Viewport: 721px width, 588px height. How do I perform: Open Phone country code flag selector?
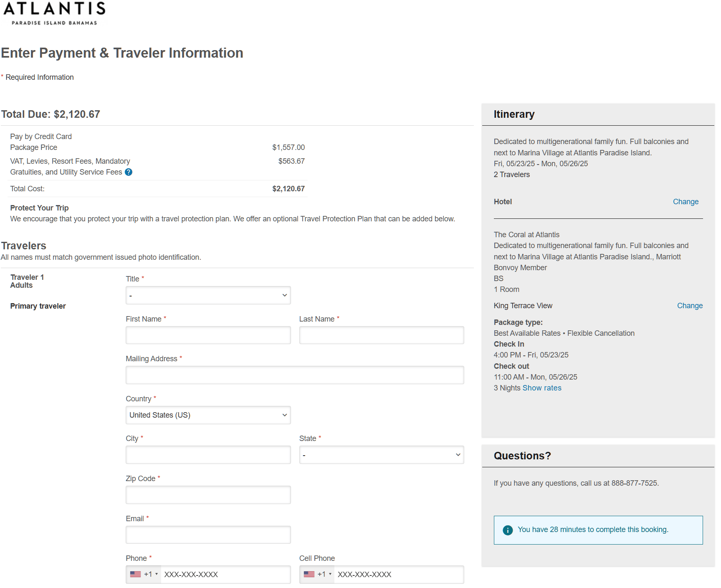coord(144,574)
